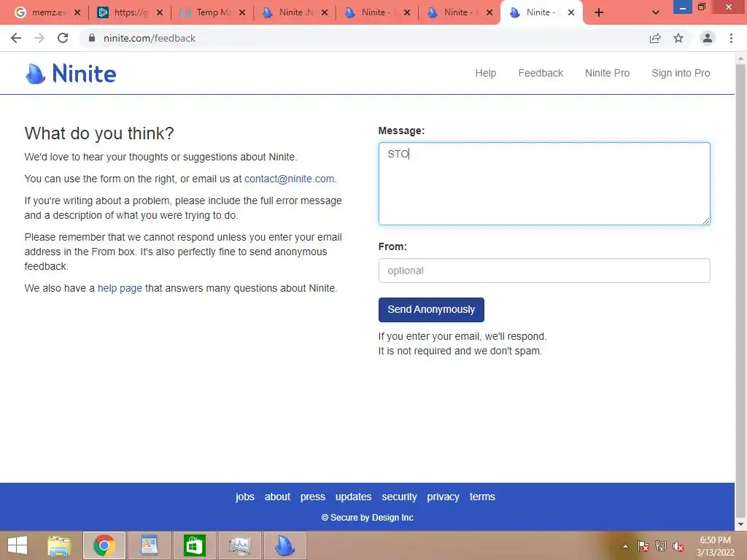This screenshot has height=560, width=747.
Task: Click the 'What do you think?' heading
Action: [99, 133]
